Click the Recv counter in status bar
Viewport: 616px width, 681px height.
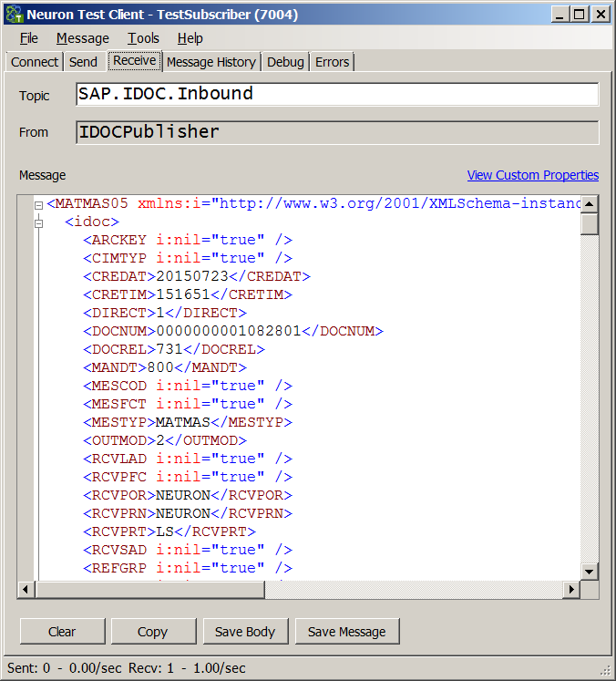pos(187,667)
